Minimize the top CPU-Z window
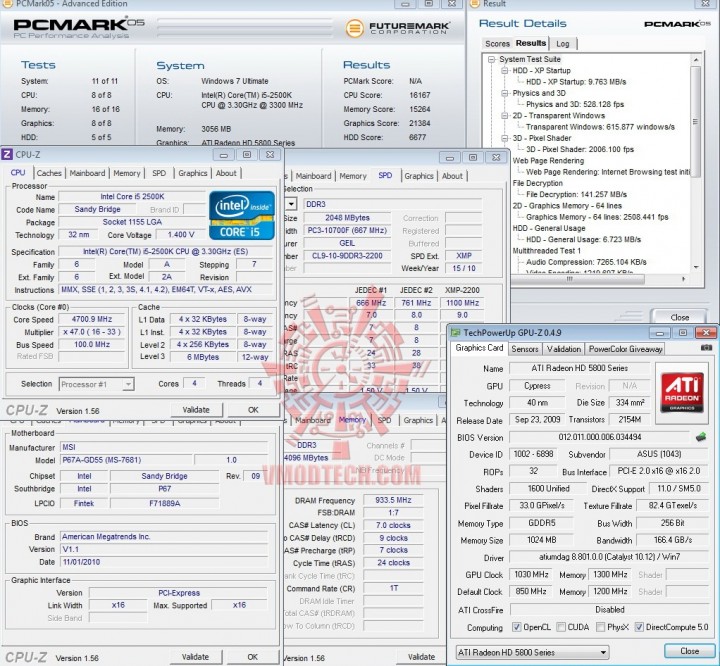This screenshot has width=720, height=666. [x=224, y=155]
